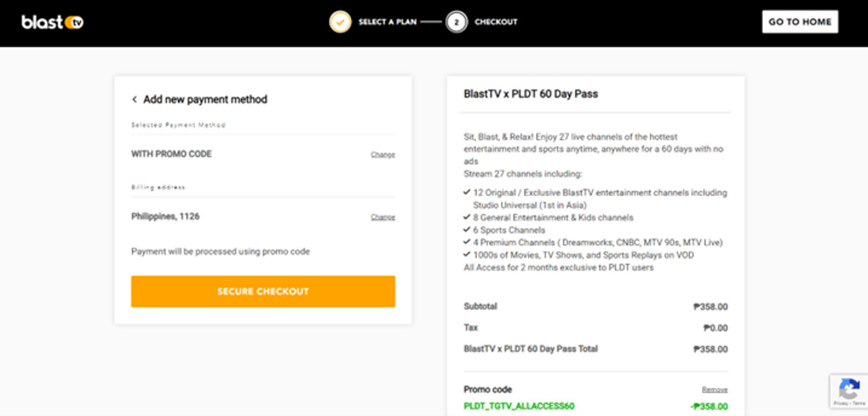This screenshot has width=868, height=416.
Task: Change the selected payment method
Action: pos(383,155)
